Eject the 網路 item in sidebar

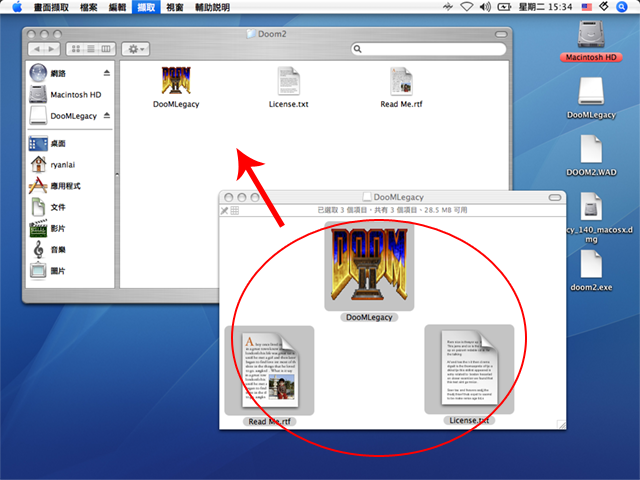(x=107, y=73)
